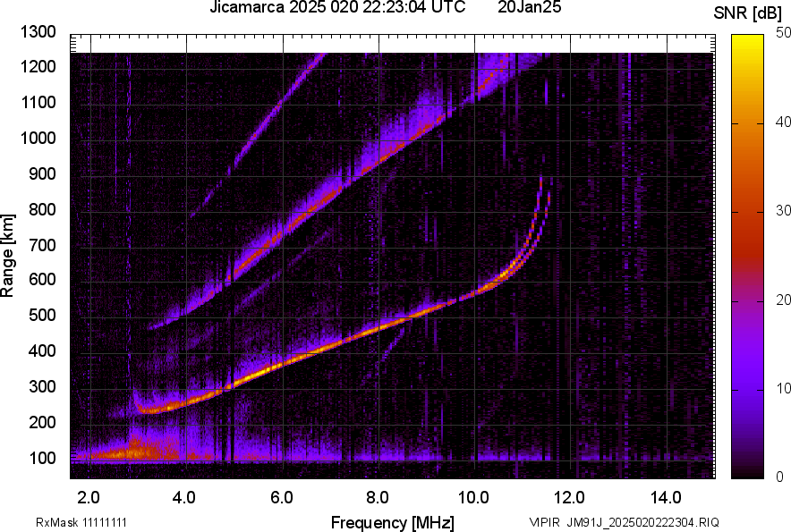The image size is (791, 532).
Task: Click the 20Jan25 date label
Action: click(524, 8)
